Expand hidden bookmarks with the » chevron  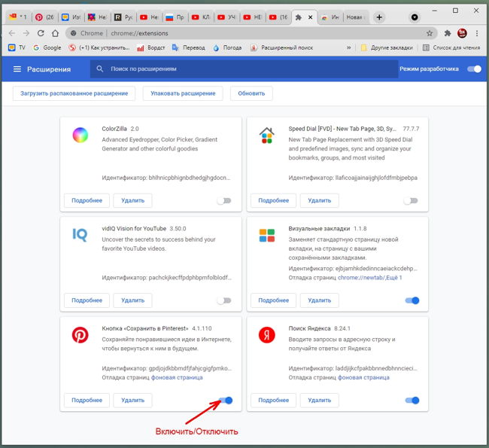point(348,47)
